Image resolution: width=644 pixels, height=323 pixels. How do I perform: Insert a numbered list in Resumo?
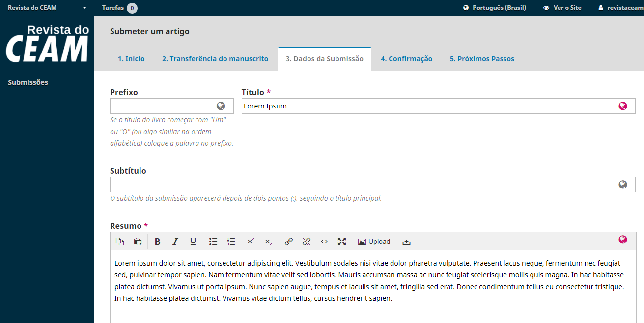[231, 242]
